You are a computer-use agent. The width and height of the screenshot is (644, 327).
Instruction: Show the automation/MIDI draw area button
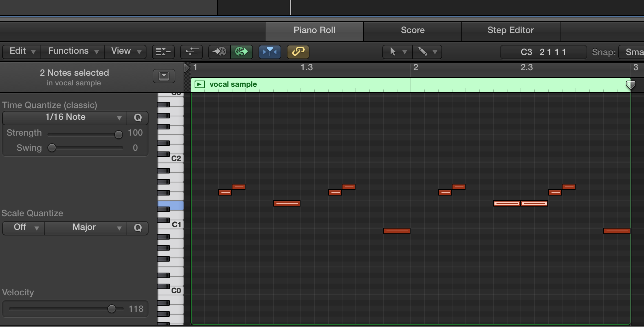pyautogui.click(x=192, y=52)
